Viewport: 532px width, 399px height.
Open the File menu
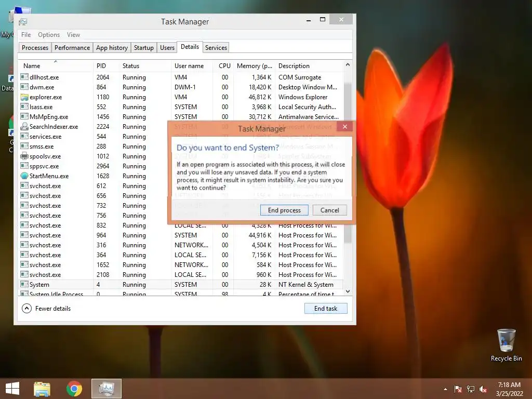26,35
